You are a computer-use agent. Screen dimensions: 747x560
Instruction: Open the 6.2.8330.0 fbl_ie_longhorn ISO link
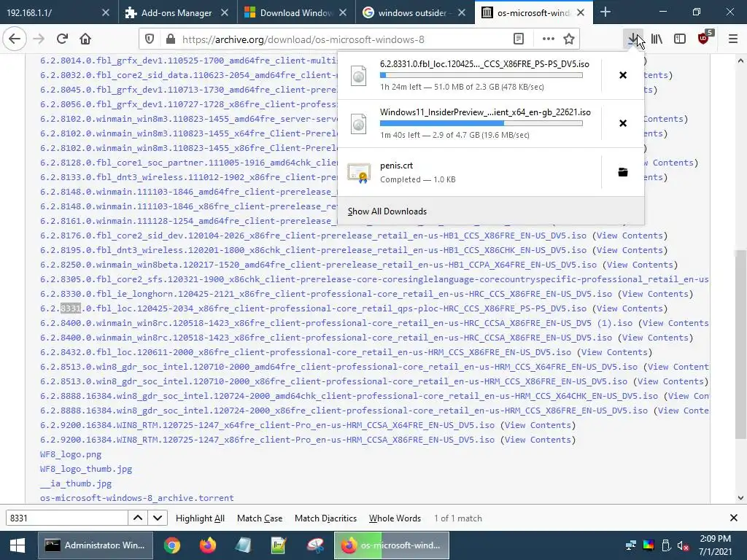coord(326,294)
